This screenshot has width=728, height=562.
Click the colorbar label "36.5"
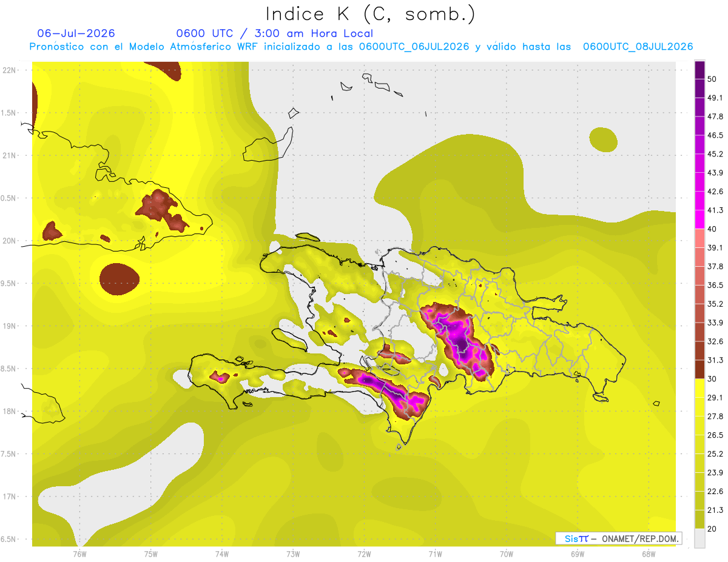[715, 285]
